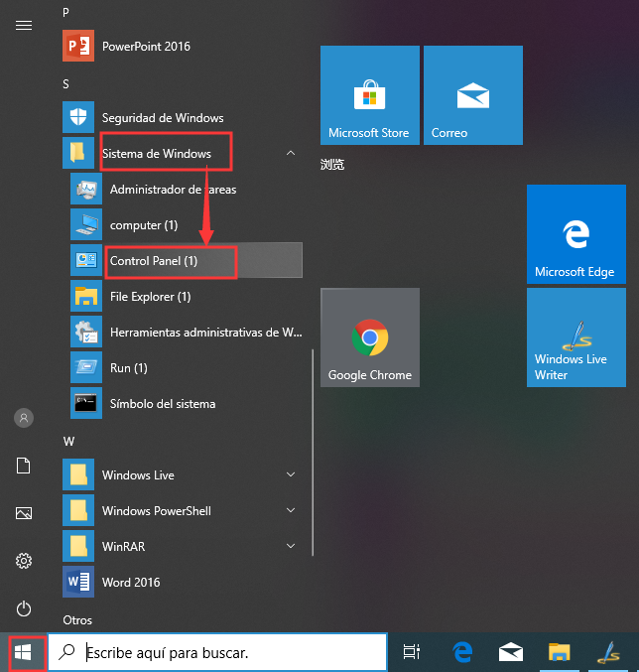Open the Microsoft Edge tile
Screen dimensions: 639x672
pos(576,234)
